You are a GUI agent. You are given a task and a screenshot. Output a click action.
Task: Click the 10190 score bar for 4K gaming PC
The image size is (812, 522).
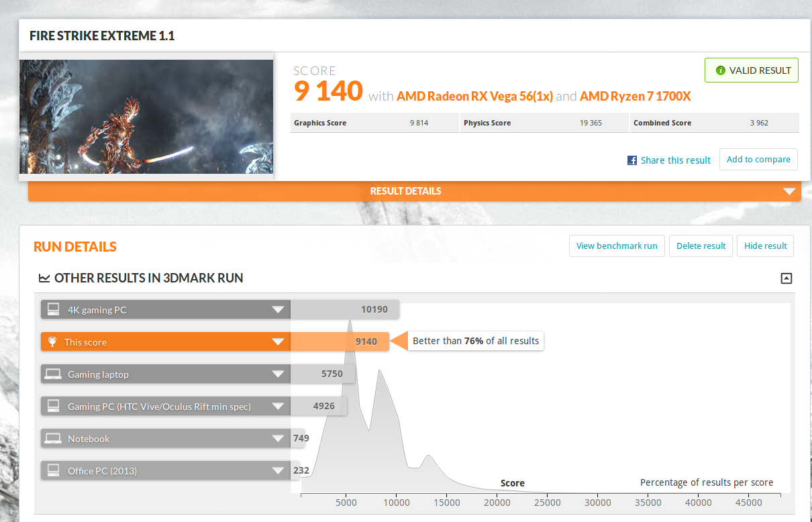tap(345, 310)
